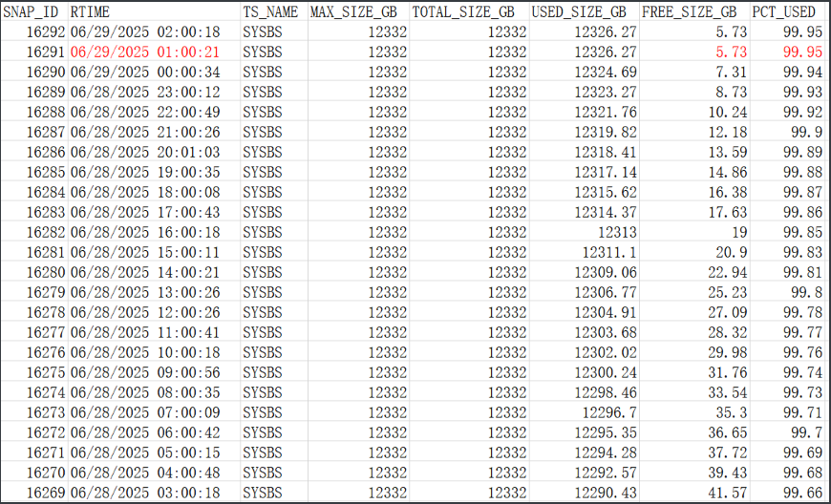Screen dimensions: 831x504
Task: Select free size cell showing 19
Action: [x=738, y=232]
